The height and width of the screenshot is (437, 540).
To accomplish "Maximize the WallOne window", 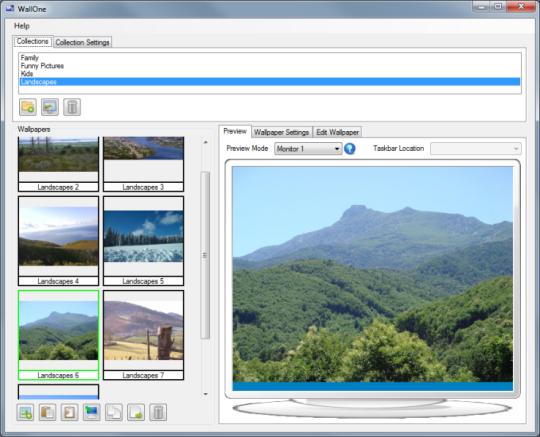I will pos(498,7).
